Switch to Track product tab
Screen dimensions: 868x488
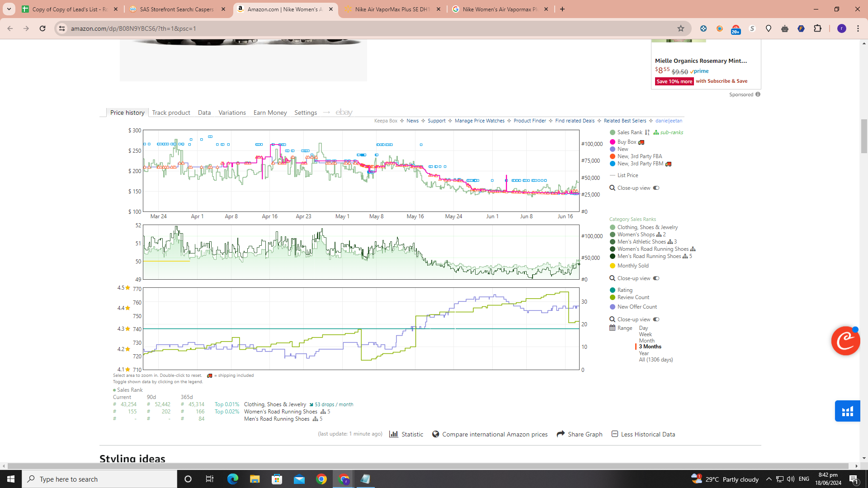tap(171, 113)
